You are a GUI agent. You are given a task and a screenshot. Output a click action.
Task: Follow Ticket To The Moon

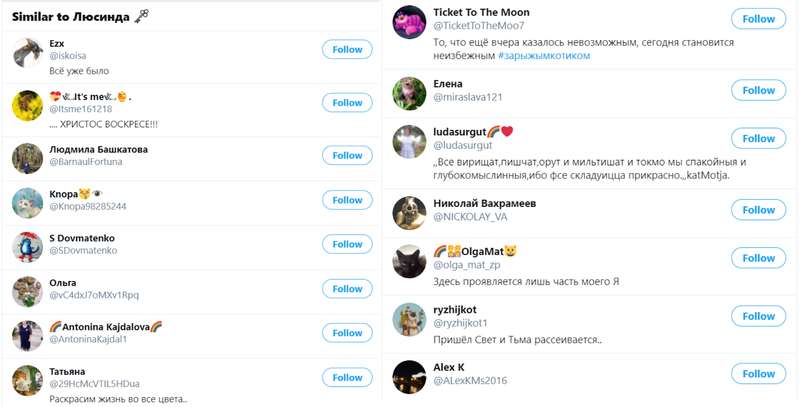[x=758, y=19]
